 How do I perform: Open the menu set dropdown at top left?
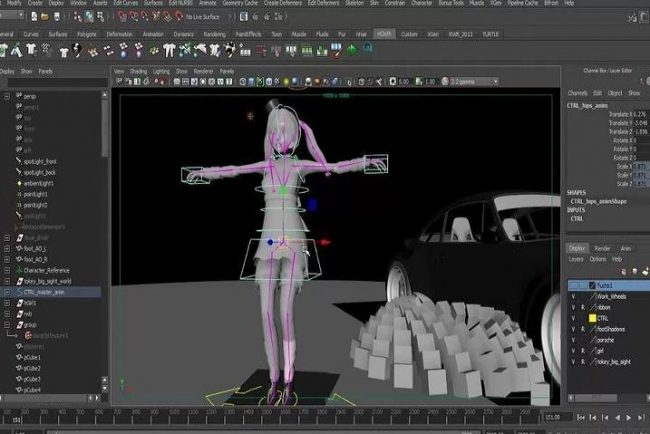12,15
